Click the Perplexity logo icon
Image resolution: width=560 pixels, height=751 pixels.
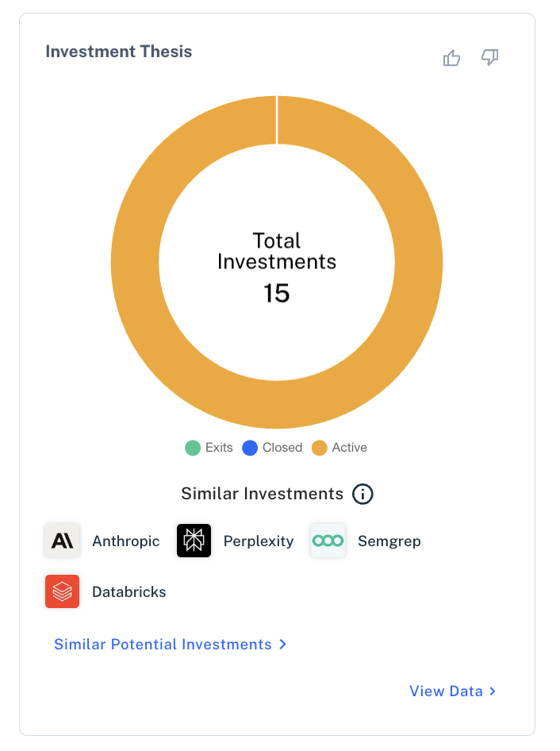(194, 541)
